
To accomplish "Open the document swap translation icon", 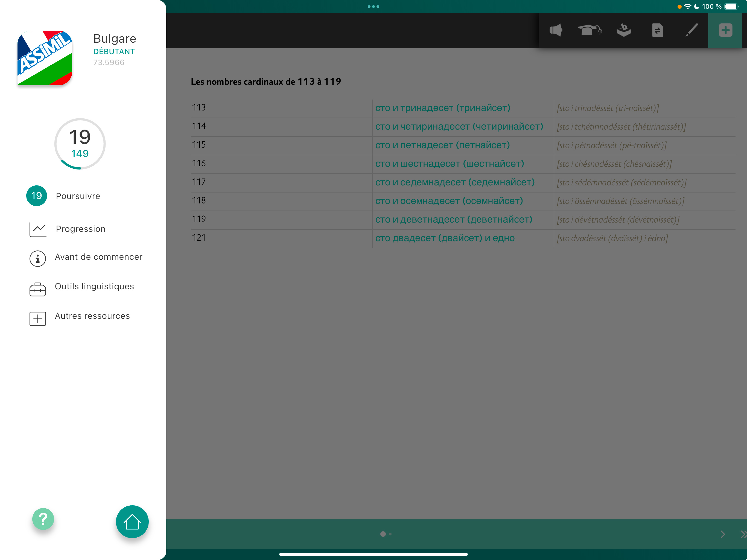I will [x=658, y=30].
